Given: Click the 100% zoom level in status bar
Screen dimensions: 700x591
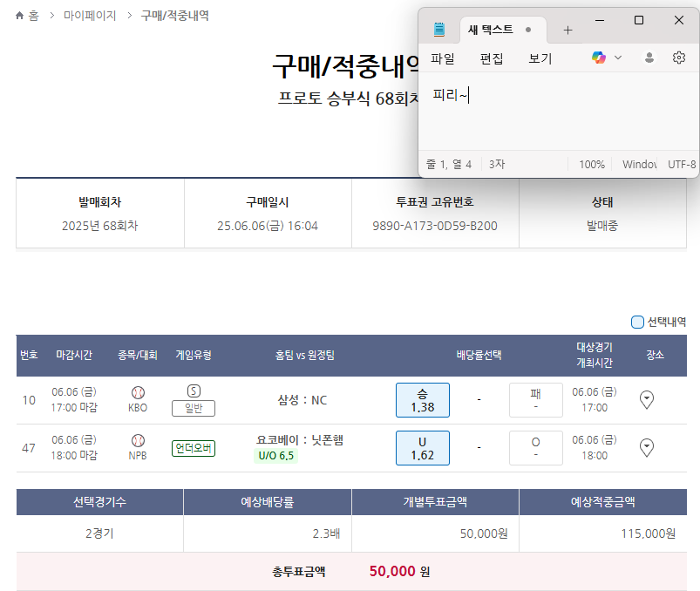Looking at the screenshot, I should point(591,164).
